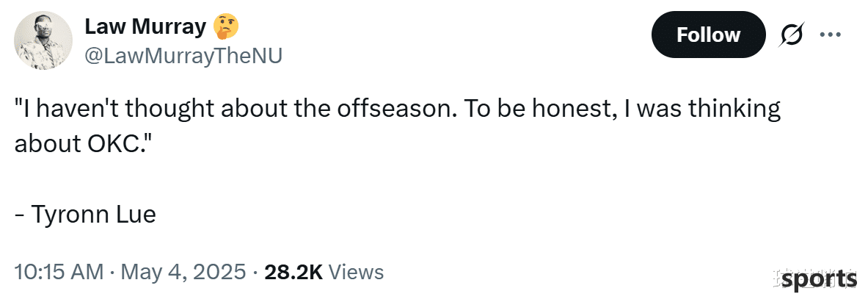Click the tweet's first line about offseason
The image size is (868, 302).
397,109
